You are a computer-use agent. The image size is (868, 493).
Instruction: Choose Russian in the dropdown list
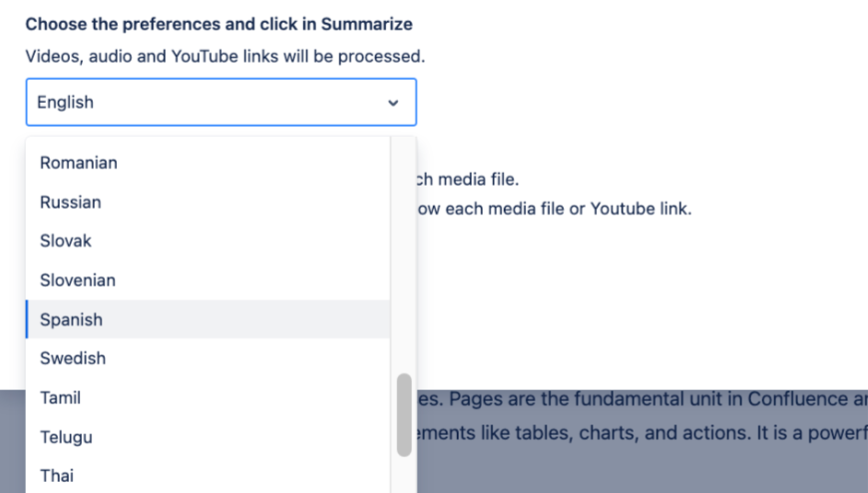tap(71, 203)
